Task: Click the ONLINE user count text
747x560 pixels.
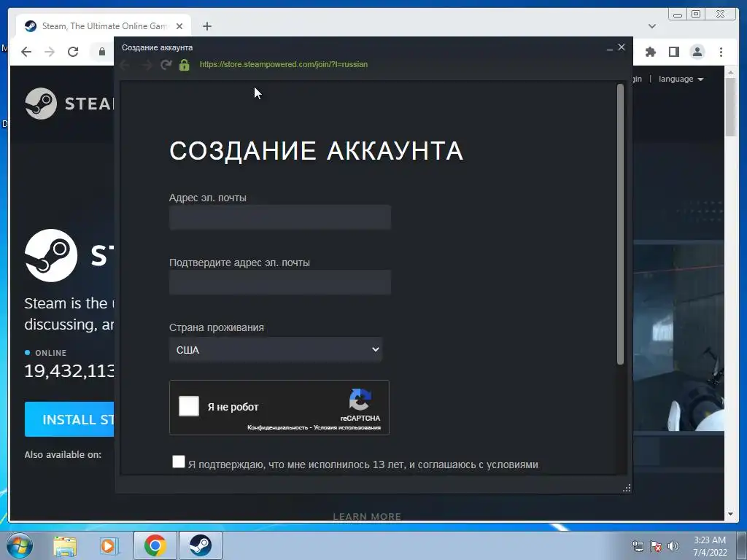Action: [x=69, y=370]
